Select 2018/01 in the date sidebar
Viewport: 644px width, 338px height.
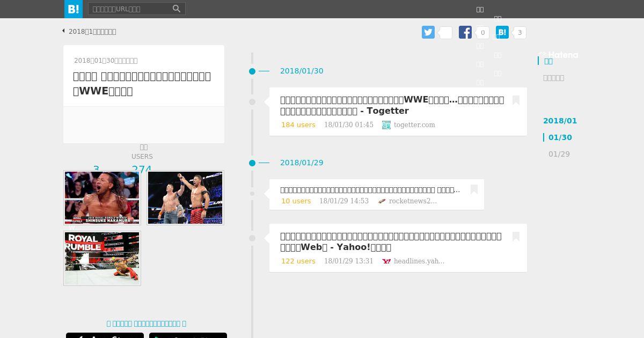(x=560, y=121)
